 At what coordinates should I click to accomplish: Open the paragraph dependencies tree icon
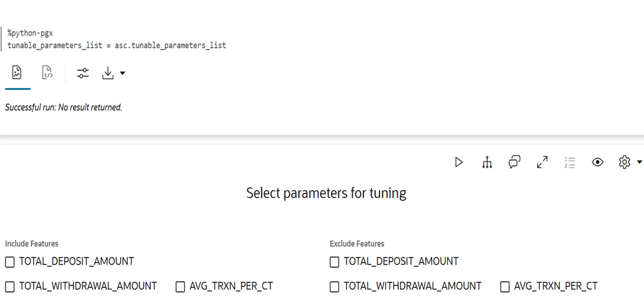click(487, 162)
